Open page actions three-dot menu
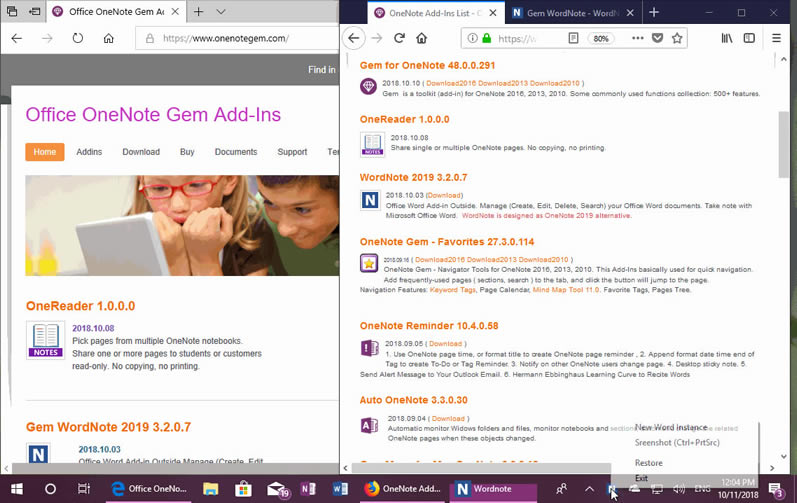Image resolution: width=797 pixels, height=503 pixels. coord(637,39)
